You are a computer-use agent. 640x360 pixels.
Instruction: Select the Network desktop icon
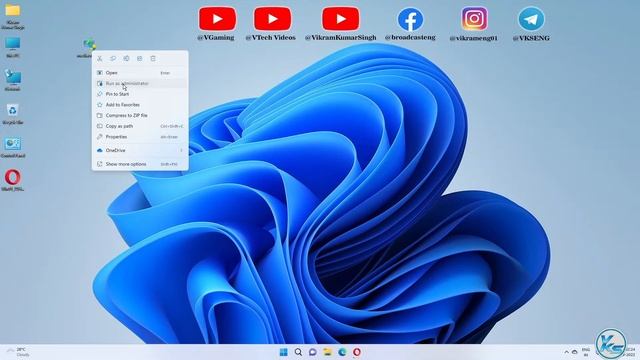[x=13, y=80]
